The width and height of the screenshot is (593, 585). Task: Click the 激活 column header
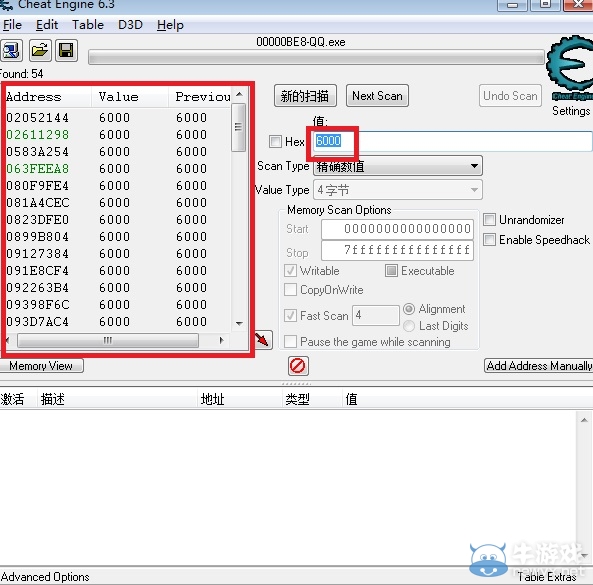click(18, 399)
